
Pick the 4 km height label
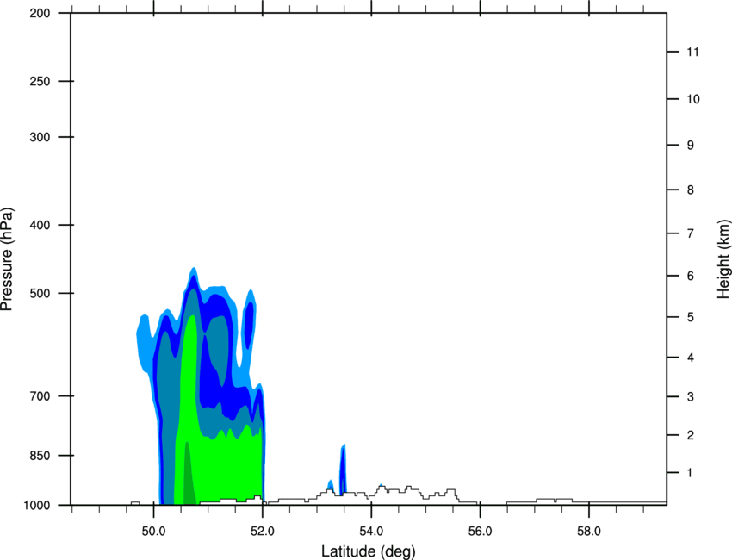coord(691,358)
